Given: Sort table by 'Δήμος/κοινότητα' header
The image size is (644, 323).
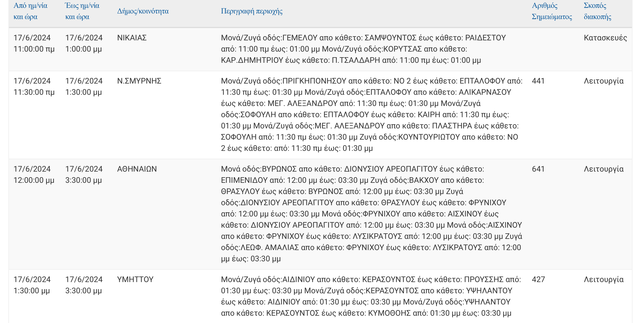Looking at the screenshot, I should [x=143, y=11].
